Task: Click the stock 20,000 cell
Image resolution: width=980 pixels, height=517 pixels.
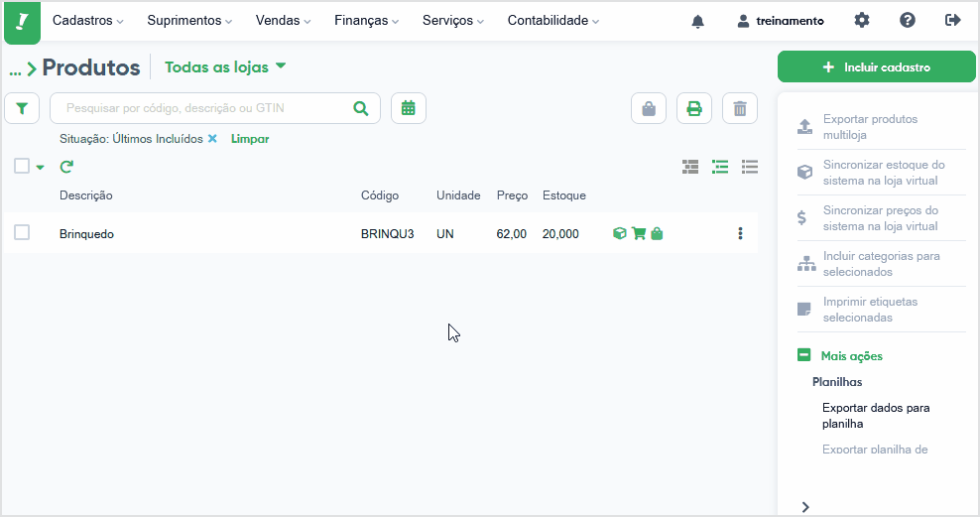Action: point(560,234)
